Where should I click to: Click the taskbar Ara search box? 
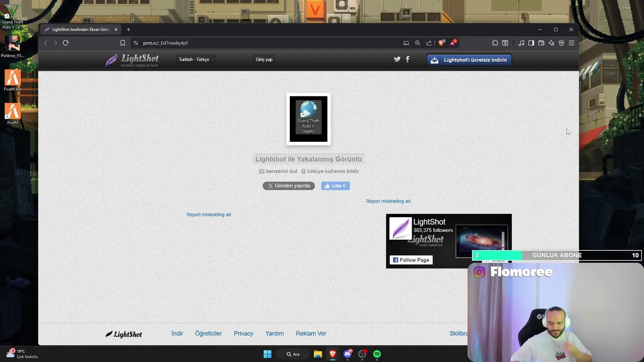click(x=293, y=354)
